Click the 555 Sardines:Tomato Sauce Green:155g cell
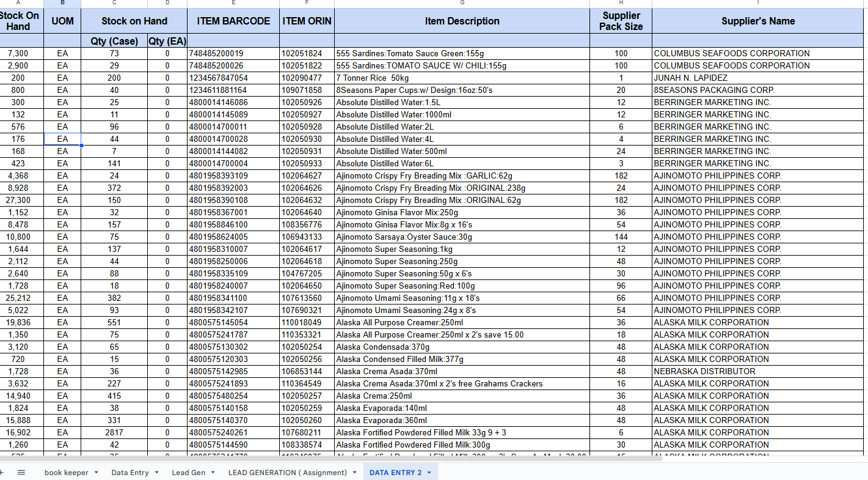The width and height of the screenshot is (868, 480). click(462, 53)
